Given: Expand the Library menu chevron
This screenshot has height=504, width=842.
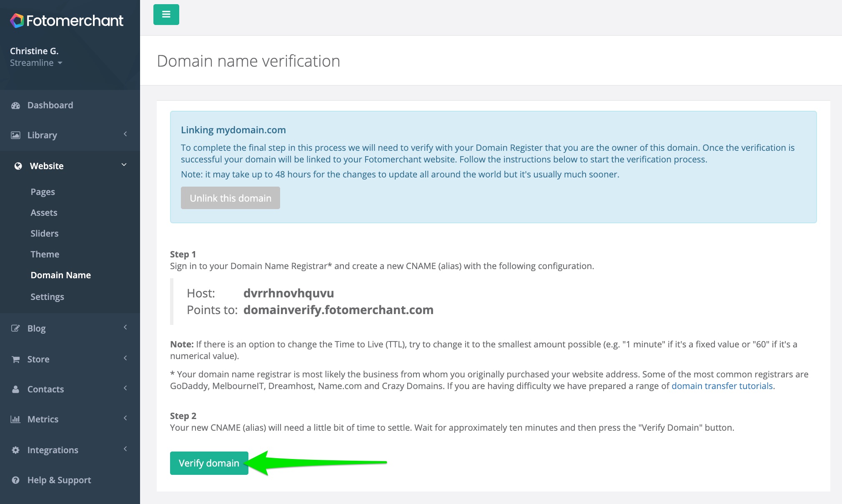Looking at the screenshot, I should 125,134.
